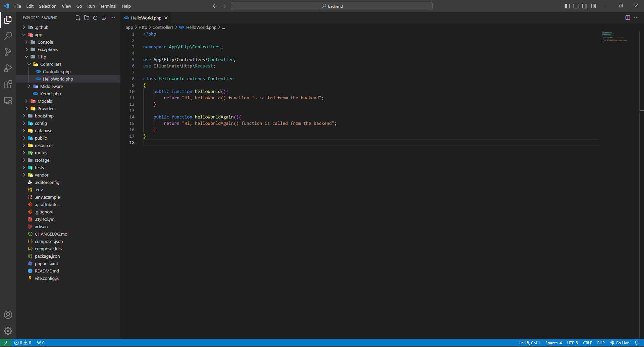Click the PHP language mode indicator
Viewport: 644px width, 347px height.
pyautogui.click(x=601, y=343)
